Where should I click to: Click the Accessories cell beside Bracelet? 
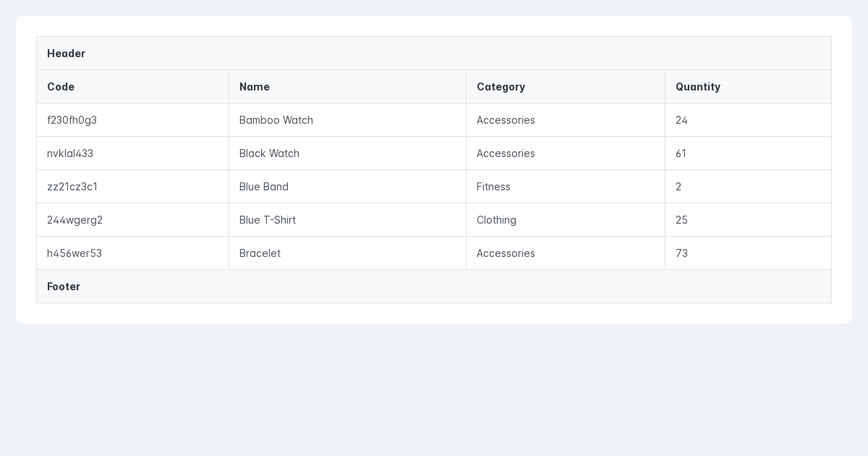(506, 253)
